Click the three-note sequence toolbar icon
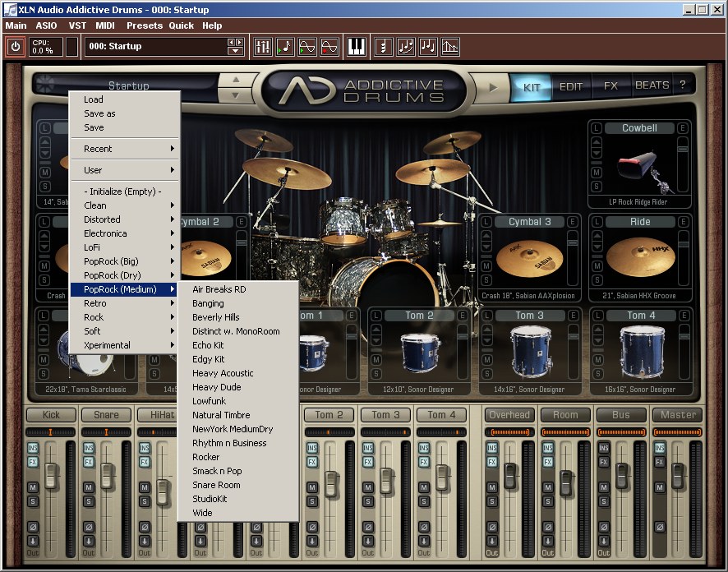 click(x=428, y=46)
